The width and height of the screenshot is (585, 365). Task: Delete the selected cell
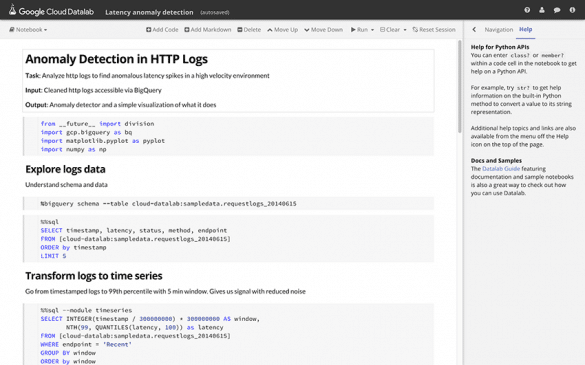pyautogui.click(x=249, y=29)
